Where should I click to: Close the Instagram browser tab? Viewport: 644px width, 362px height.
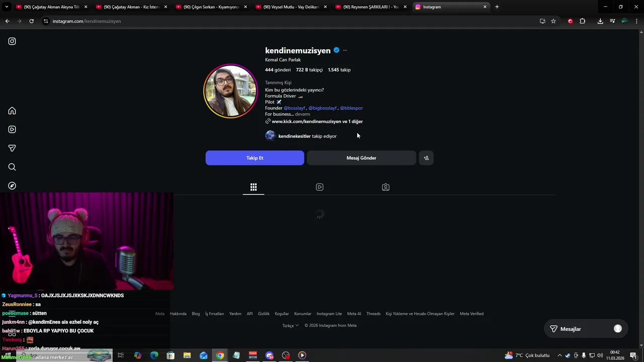485,7
